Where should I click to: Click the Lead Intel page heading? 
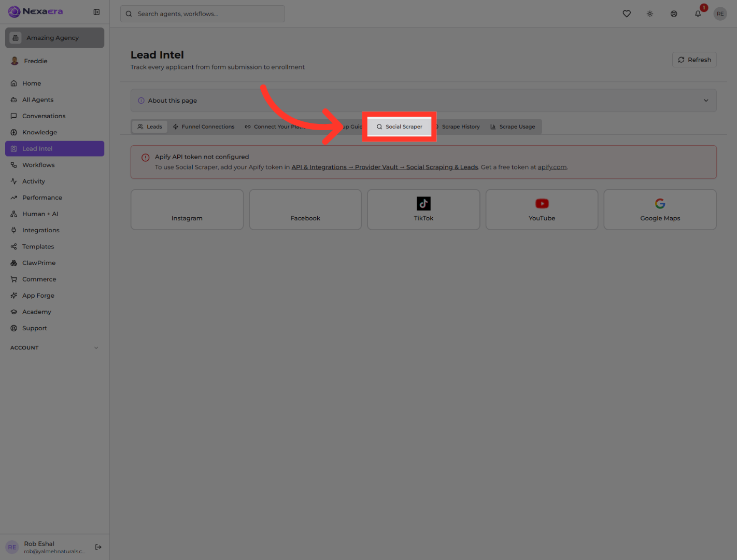pos(157,55)
